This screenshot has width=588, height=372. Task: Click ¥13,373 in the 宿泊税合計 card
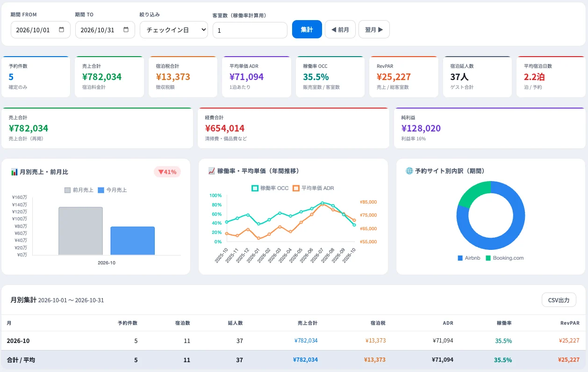[173, 77]
